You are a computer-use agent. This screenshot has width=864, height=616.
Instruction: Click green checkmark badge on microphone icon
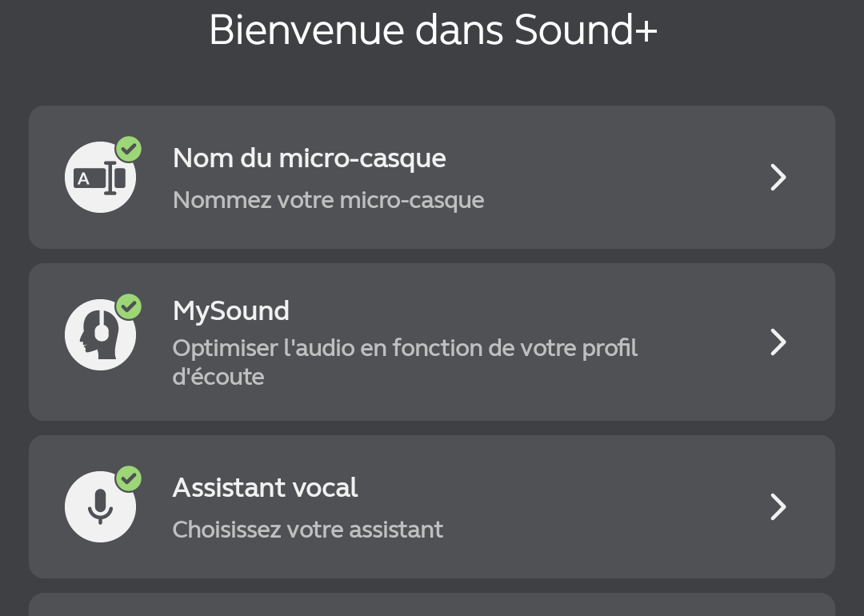tap(128, 479)
